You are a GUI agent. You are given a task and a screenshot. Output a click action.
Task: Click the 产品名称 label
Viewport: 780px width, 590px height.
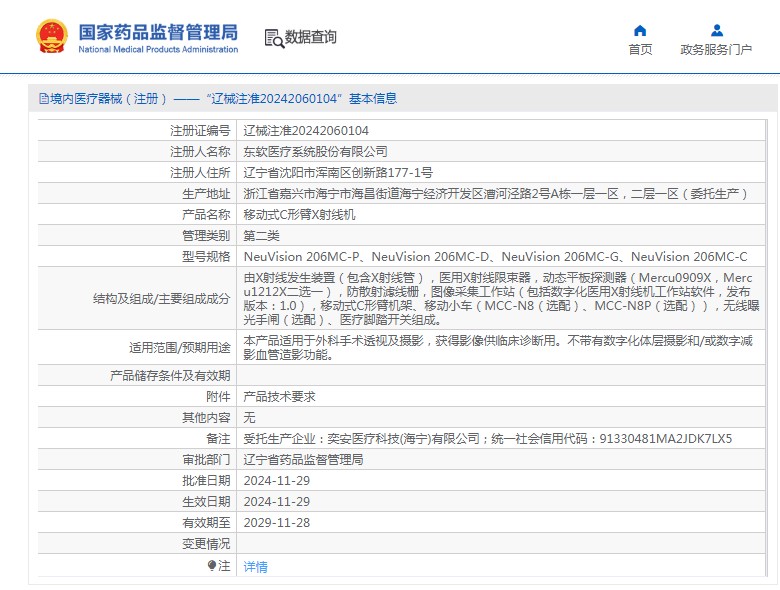[x=206, y=214]
